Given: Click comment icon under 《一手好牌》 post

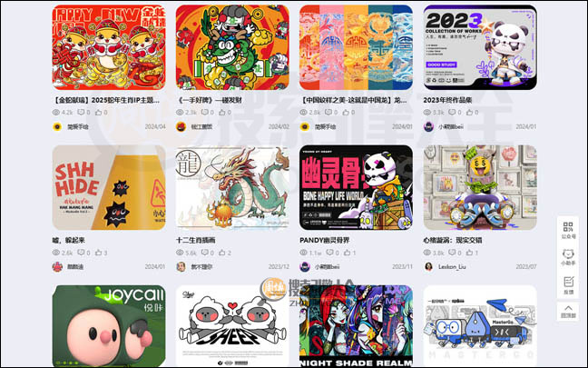Looking at the screenshot, I should click(x=205, y=113).
